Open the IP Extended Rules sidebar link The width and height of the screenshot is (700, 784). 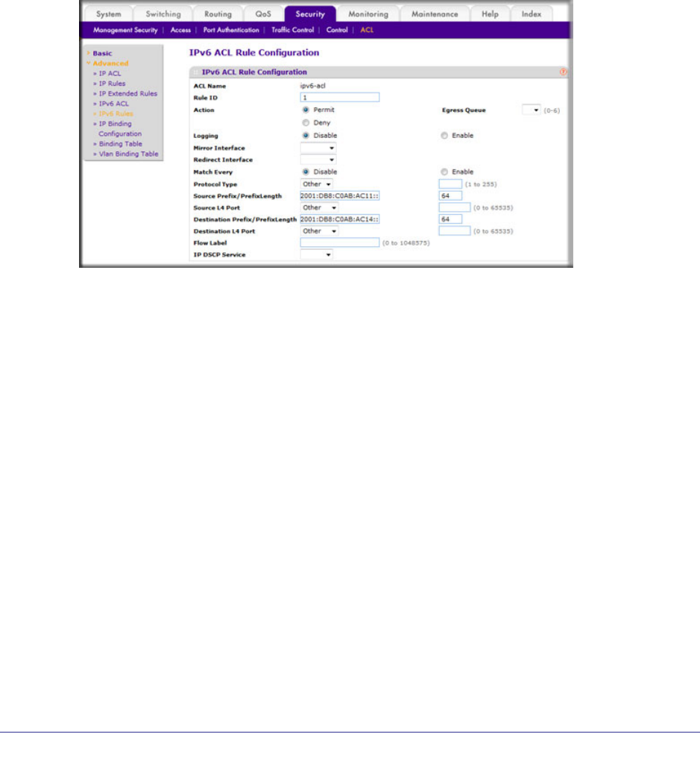click(x=127, y=93)
